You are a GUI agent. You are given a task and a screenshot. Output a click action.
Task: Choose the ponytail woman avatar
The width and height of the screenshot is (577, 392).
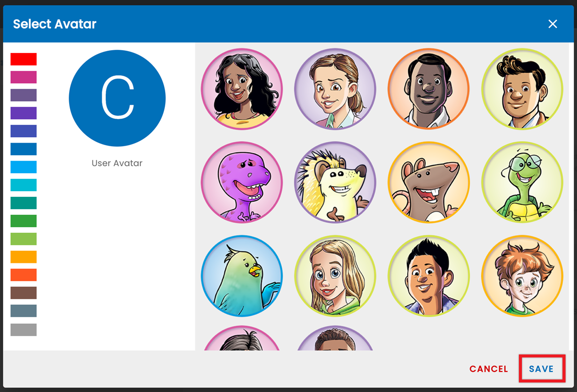335,89
